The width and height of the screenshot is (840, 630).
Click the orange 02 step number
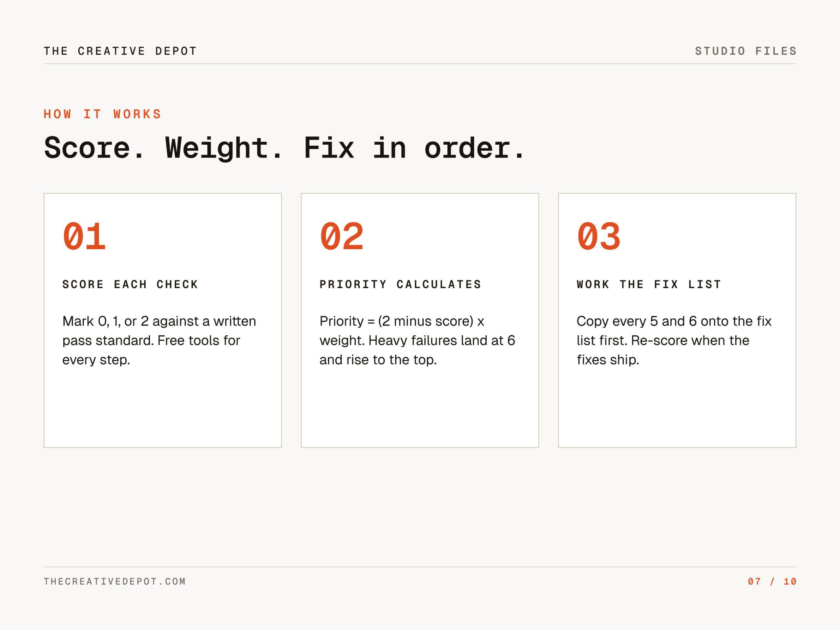pyautogui.click(x=341, y=236)
